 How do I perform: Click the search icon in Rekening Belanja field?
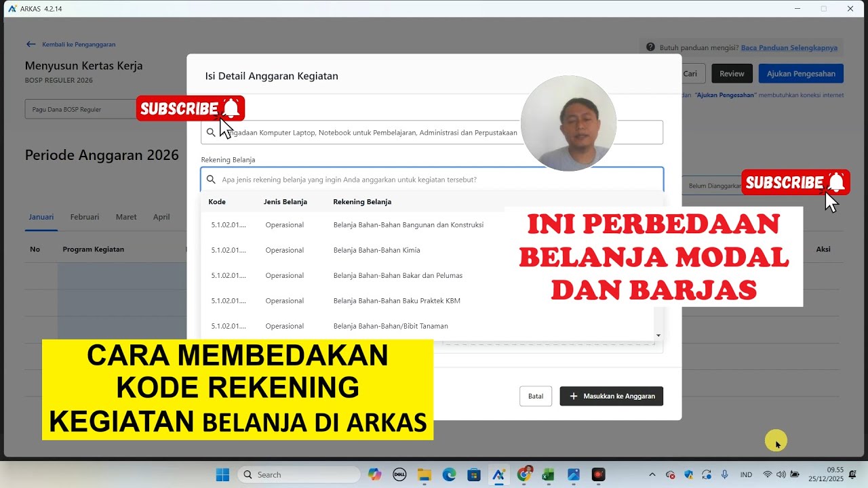tap(211, 180)
